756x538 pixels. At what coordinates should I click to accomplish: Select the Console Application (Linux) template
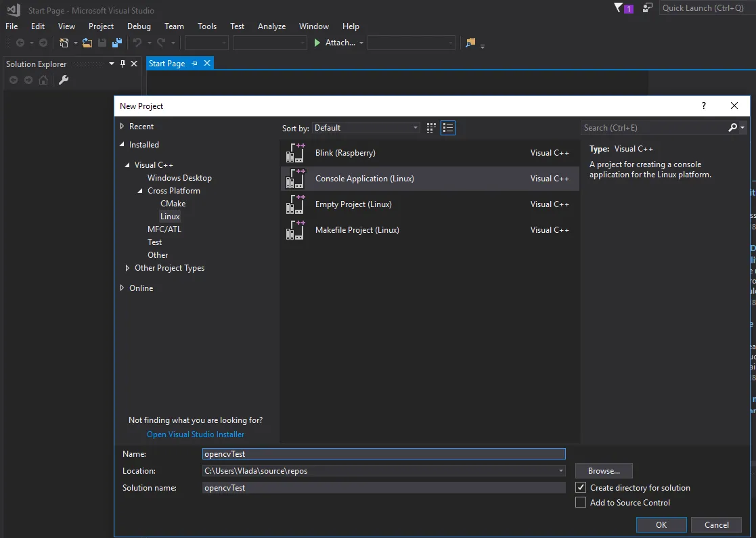point(430,179)
